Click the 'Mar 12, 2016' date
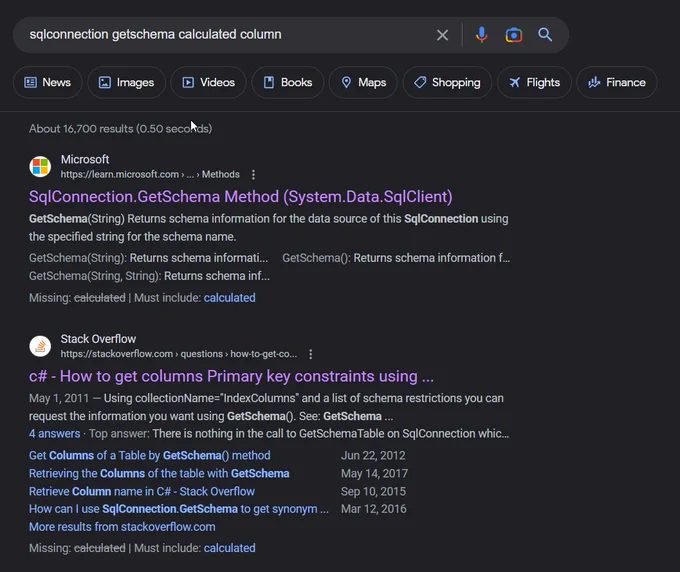This screenshot has width=680, height=572. point(374,509)
